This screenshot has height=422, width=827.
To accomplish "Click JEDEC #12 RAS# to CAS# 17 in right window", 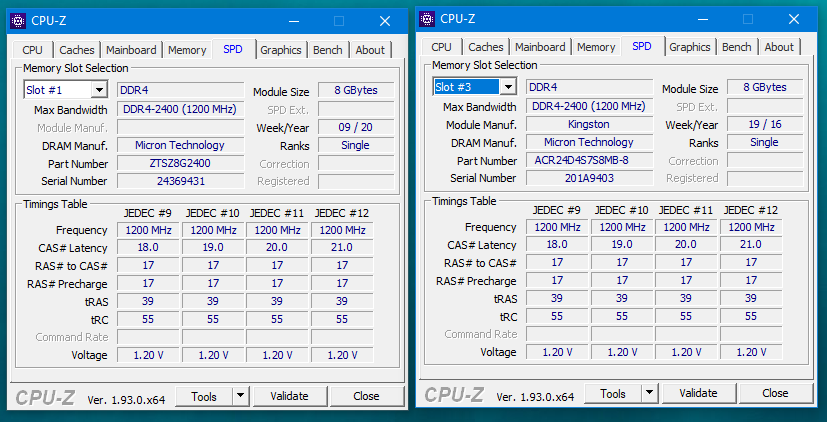I will (751, 263).
